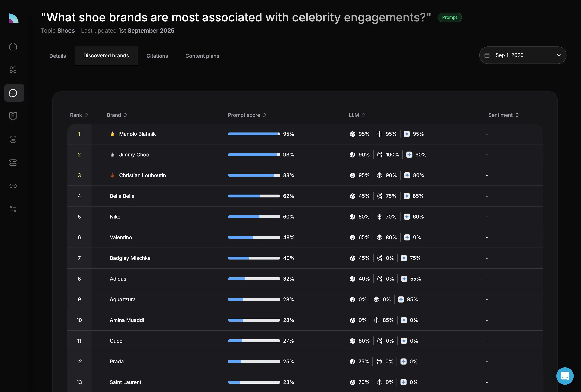Click the Prada brand name
This screenshot has height=392, width=581.
(117, 362)
